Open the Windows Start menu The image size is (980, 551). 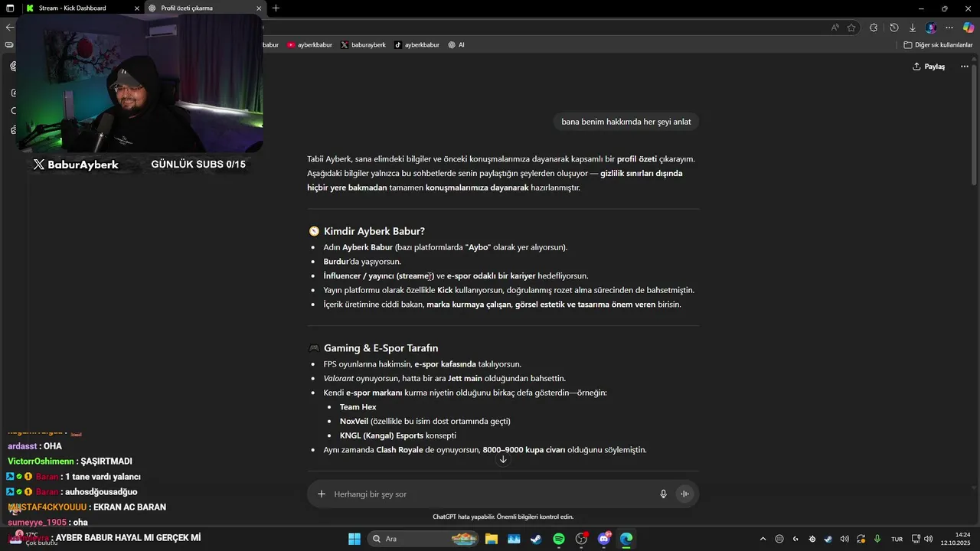[x=354, y=539]
